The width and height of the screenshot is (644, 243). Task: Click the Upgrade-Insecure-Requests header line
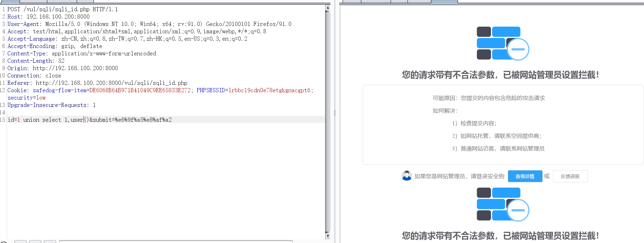[52, 105]
